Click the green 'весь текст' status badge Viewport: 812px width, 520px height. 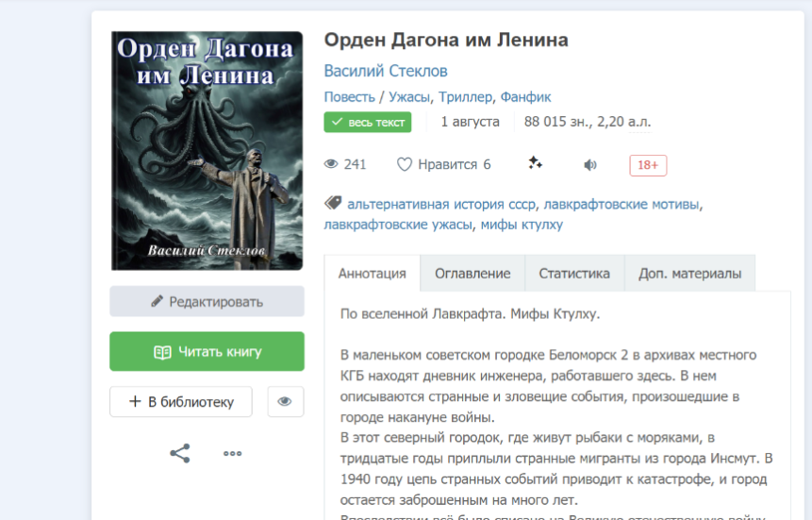[368, 123]
